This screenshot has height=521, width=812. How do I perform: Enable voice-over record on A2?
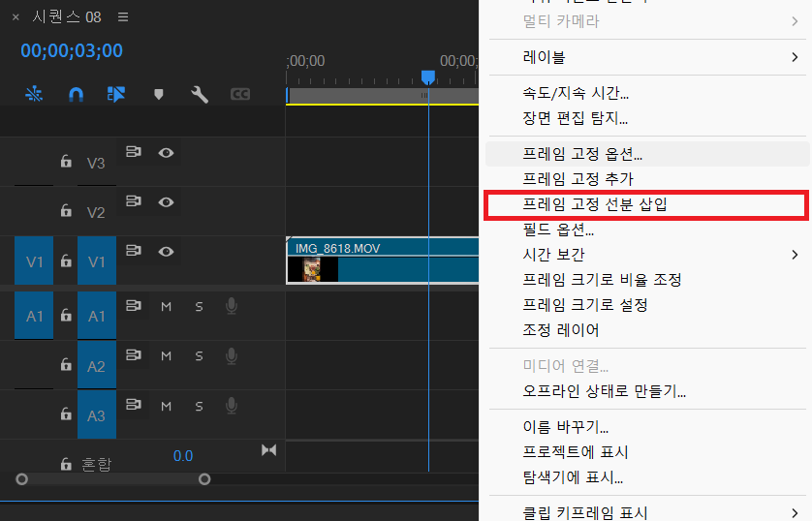point(232,356)
